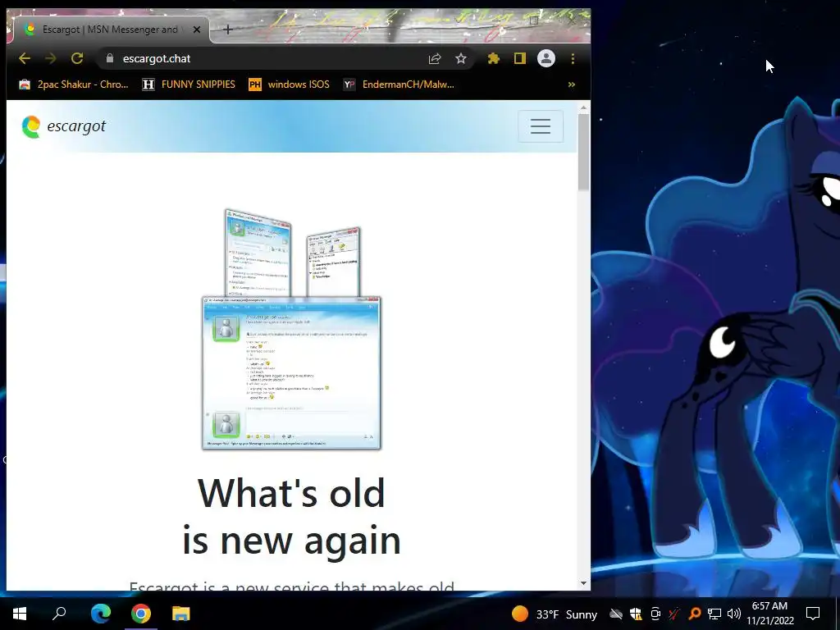Expand the hamburger navigation menu

[x=541, y=126]
